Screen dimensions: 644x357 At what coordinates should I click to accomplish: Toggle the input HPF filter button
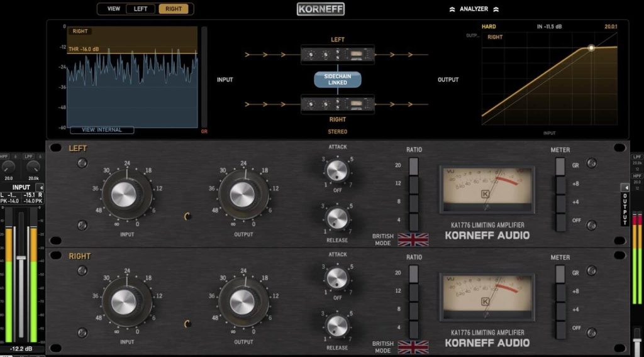coord(4,157)
